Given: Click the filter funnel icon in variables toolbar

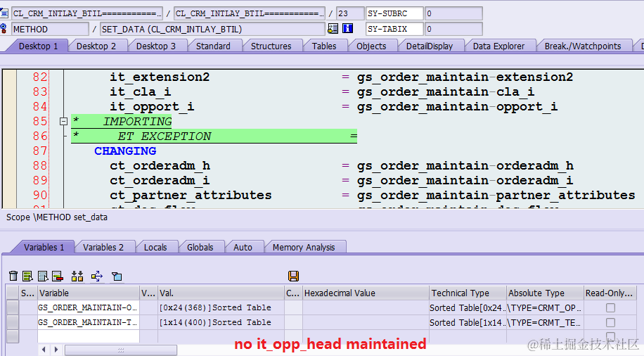Looking at the screenshot, I should (x=117, y=276).
